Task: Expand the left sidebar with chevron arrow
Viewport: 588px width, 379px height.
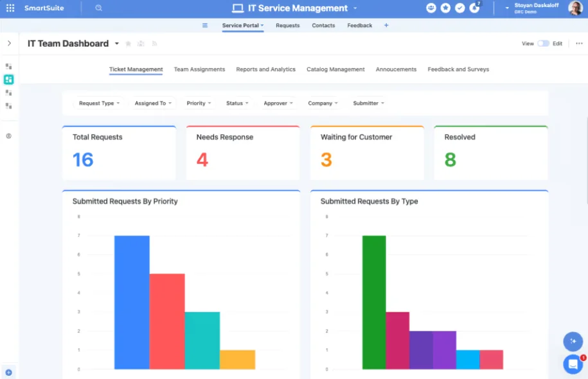Action: pos(10,44)
